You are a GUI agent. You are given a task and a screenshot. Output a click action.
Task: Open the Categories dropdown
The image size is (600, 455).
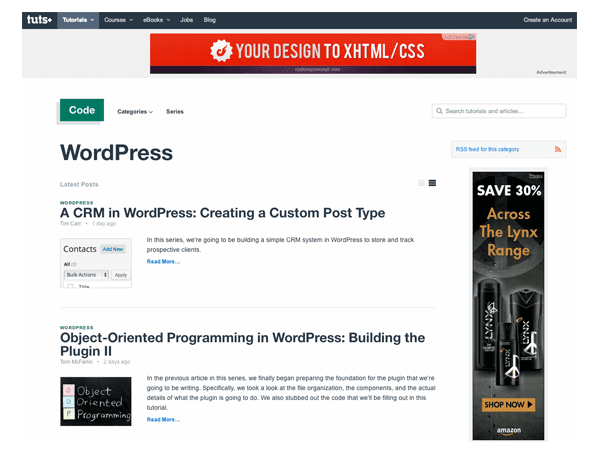[x=135, y=111]
